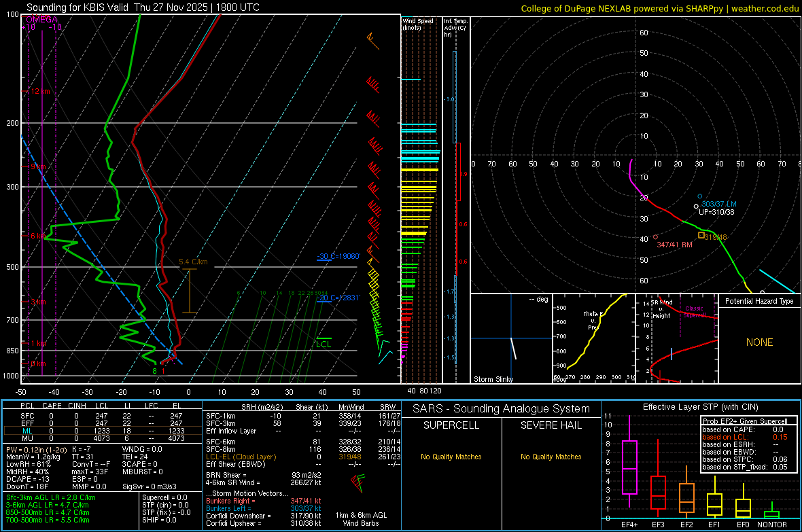Screen dimensions: 802x532
Task: Click the SigSvr = 0 m3/s3 value
Action: [x=150, y=486]
